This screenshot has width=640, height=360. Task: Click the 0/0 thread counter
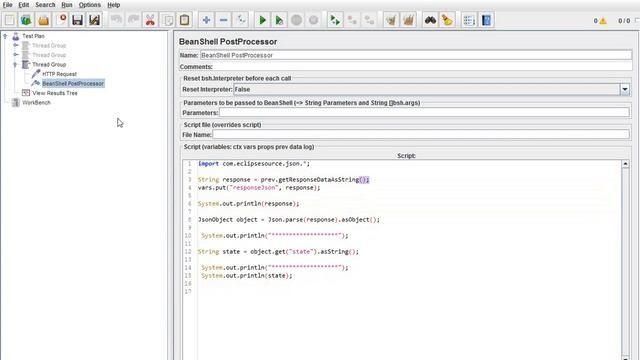[624, 20]
